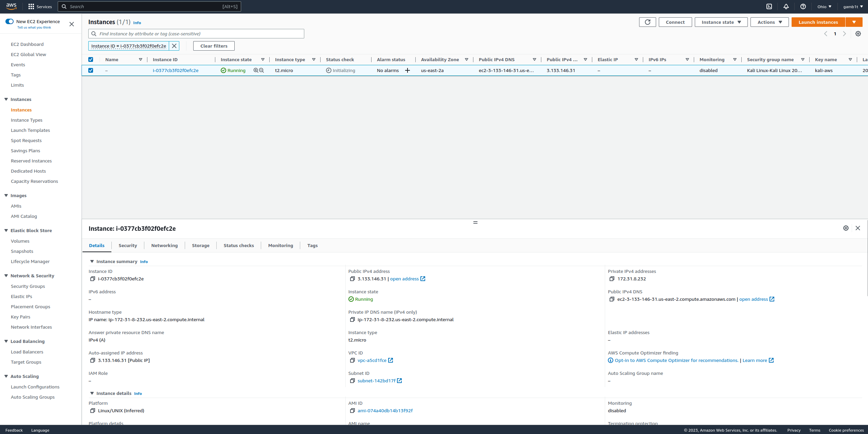
Task: Open the notifications bell
Action: tap(786, 6)
